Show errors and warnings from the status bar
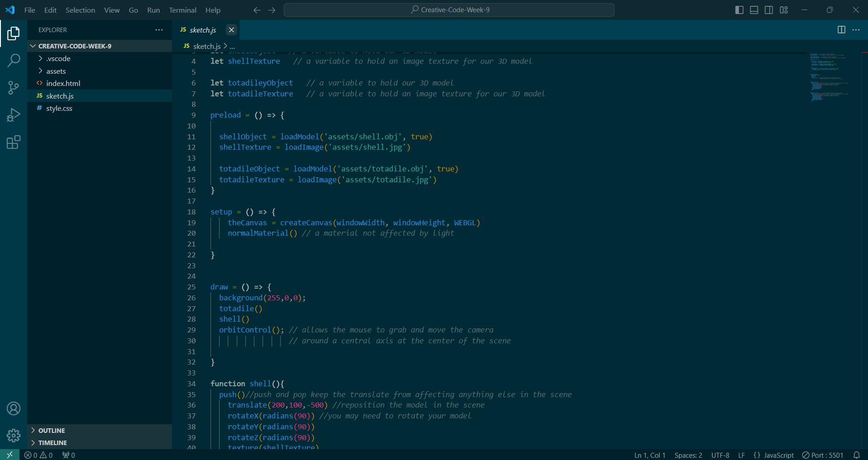 (x=38, y=455)
